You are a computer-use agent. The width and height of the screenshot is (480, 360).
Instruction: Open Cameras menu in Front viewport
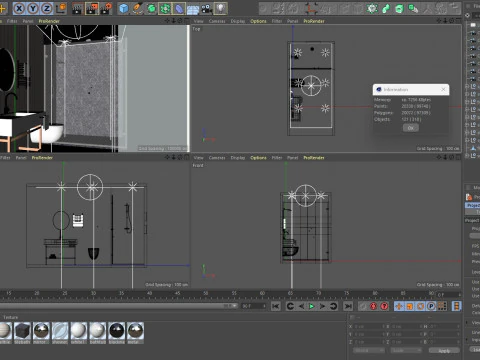pos(217,158)
